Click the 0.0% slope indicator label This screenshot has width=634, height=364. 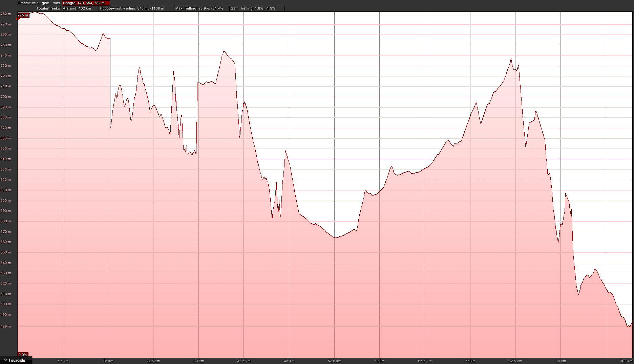23,355
